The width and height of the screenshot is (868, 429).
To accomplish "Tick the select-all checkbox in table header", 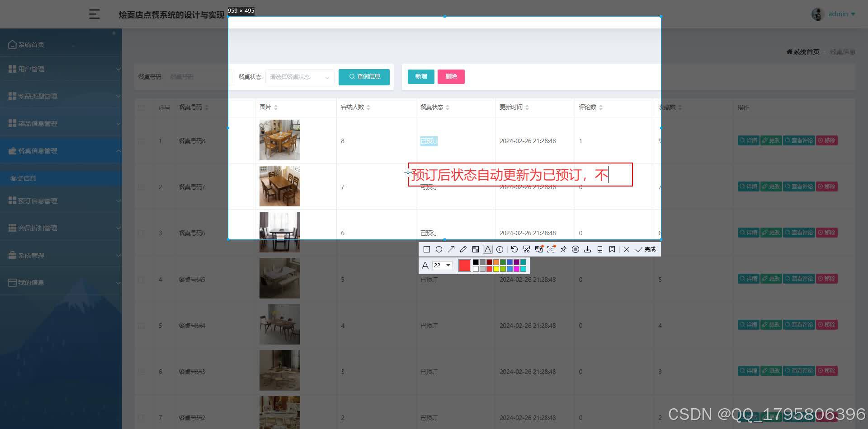I will coord(142,107).
